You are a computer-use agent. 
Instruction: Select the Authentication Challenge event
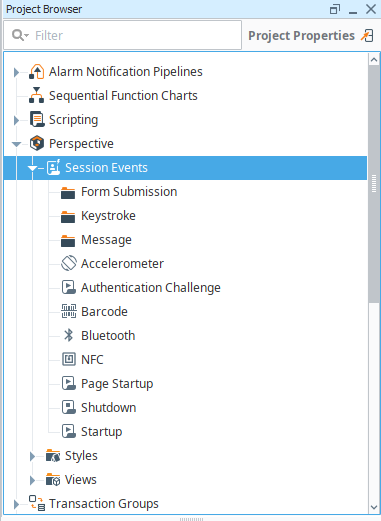(x=141, y=287)
